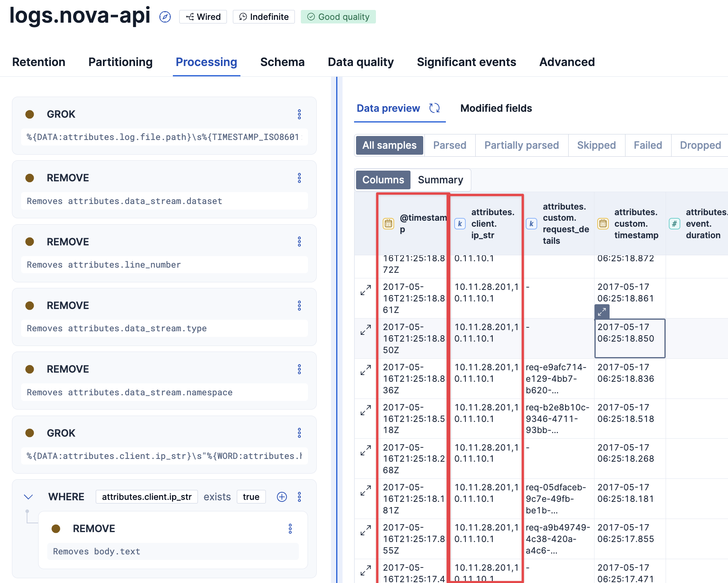Viewport: 728px width, 583px height.
Task: Click 'Removes attributes.line_number' description
Action: [x=165, y=264]
